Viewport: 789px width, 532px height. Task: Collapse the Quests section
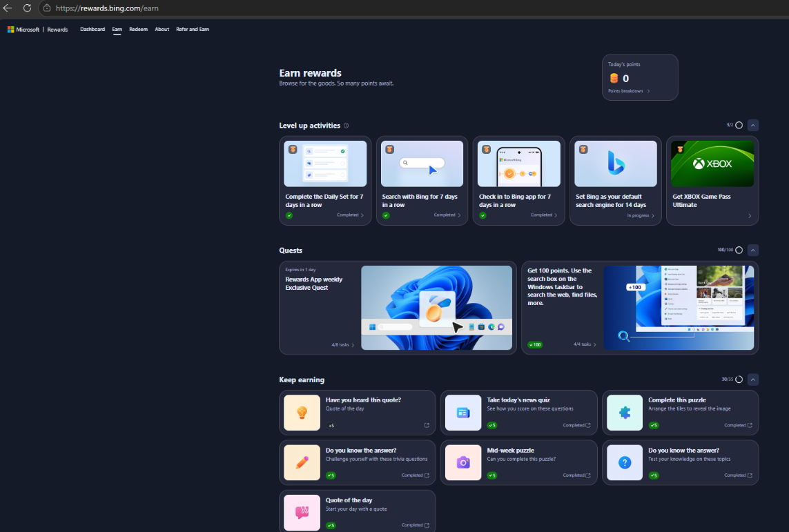(x=753, y=250)
